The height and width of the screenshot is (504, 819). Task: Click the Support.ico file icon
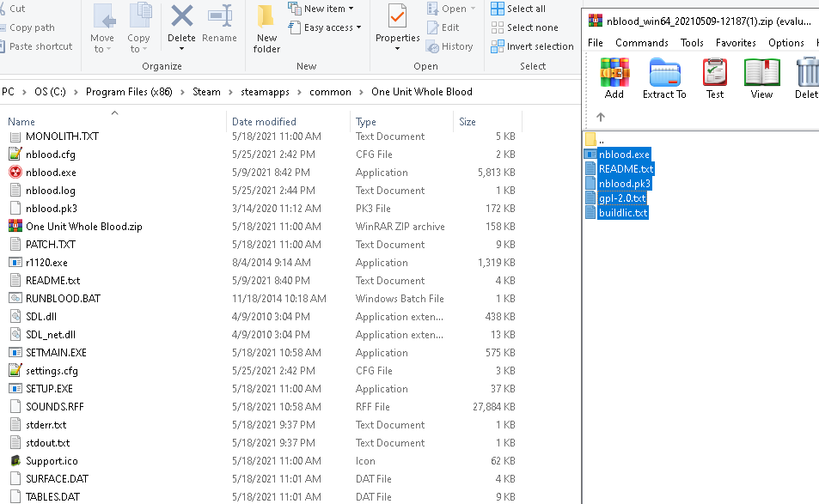click(x=15, y=461)
